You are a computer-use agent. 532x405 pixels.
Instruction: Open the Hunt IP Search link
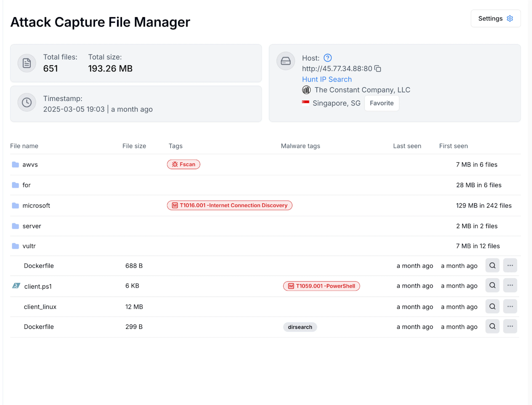[327, 79]
